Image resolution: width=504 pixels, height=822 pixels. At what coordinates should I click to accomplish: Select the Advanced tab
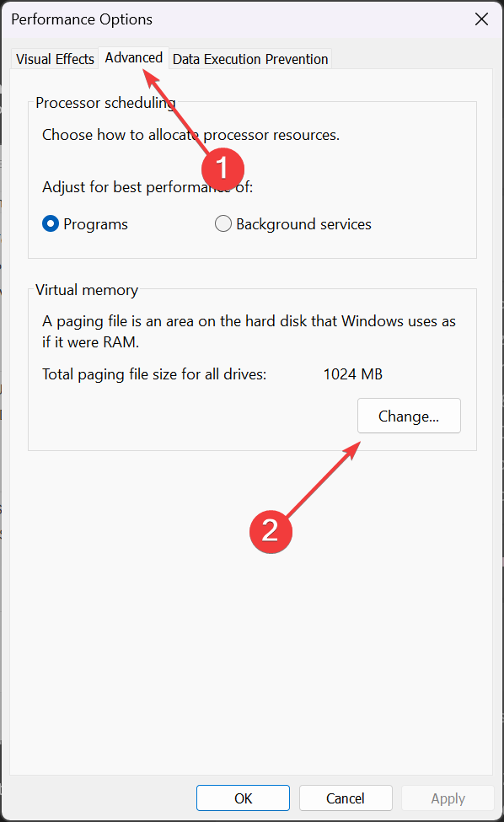pos(134,57)
